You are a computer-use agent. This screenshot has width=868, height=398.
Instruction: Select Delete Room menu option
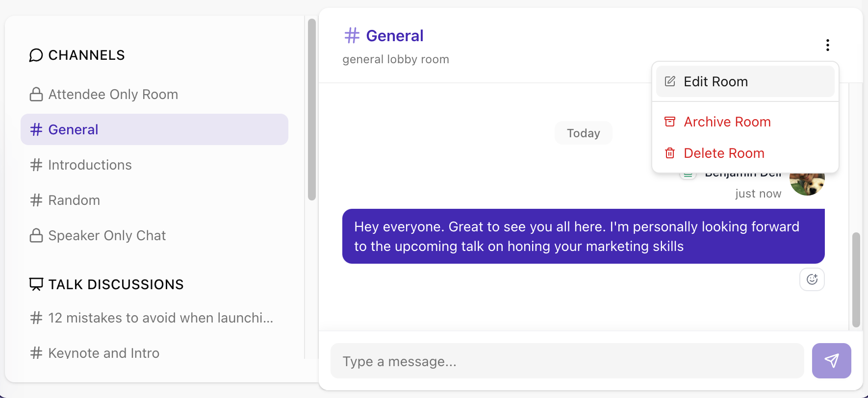(x=724, y=153)
